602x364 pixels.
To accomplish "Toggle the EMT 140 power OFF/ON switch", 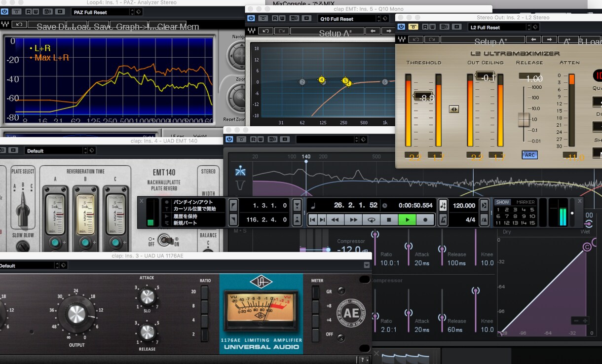I will 165,240.
